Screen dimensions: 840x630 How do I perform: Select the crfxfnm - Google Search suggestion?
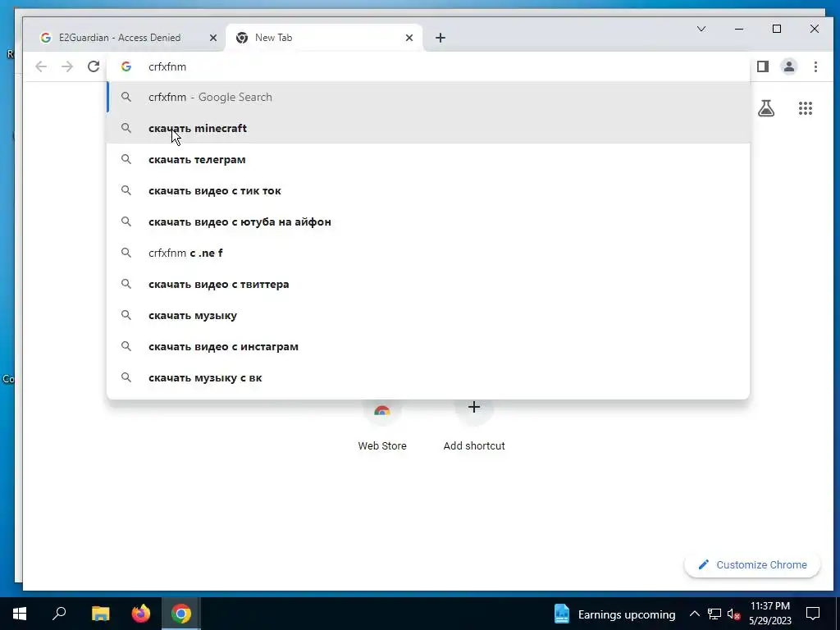point(428,97)
